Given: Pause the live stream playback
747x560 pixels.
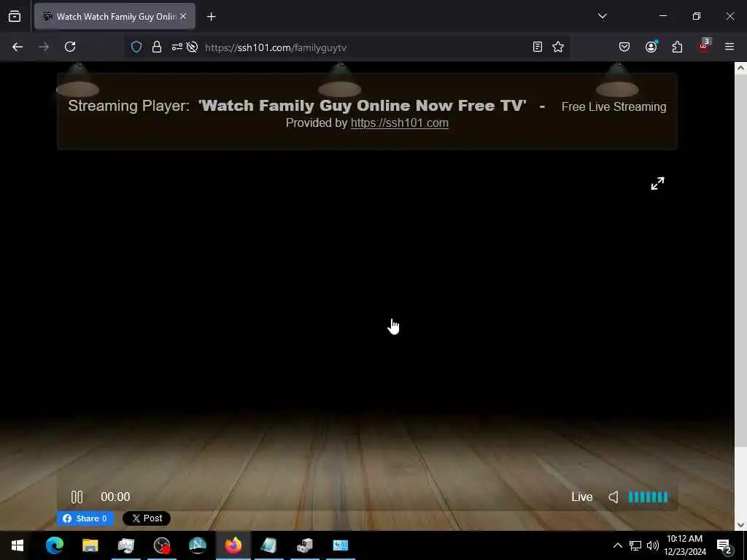Looking at the screenshot, I should tap(77, 497).
